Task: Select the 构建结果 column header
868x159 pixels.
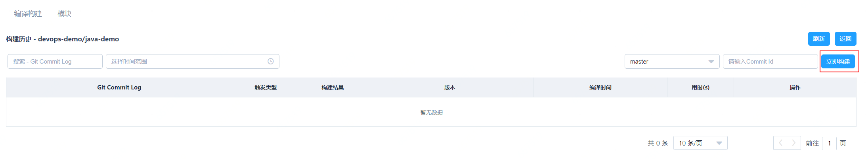Action: [x=333, y=87]
